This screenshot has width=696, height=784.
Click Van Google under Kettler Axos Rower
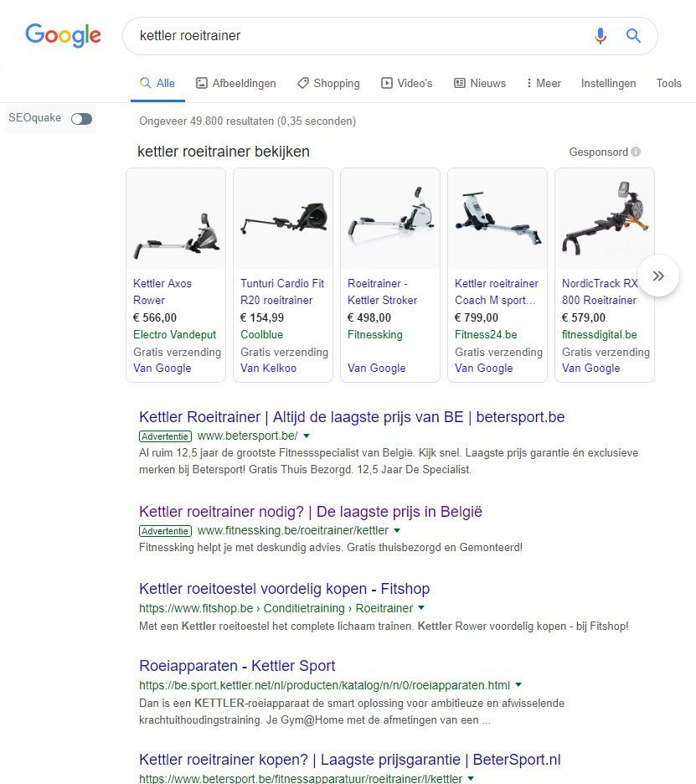162,368
